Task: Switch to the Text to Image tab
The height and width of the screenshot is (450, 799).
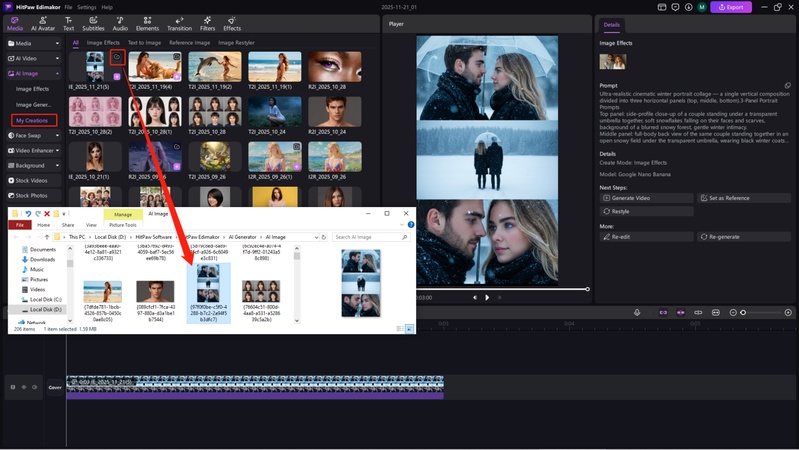Action: coord(144,43)
